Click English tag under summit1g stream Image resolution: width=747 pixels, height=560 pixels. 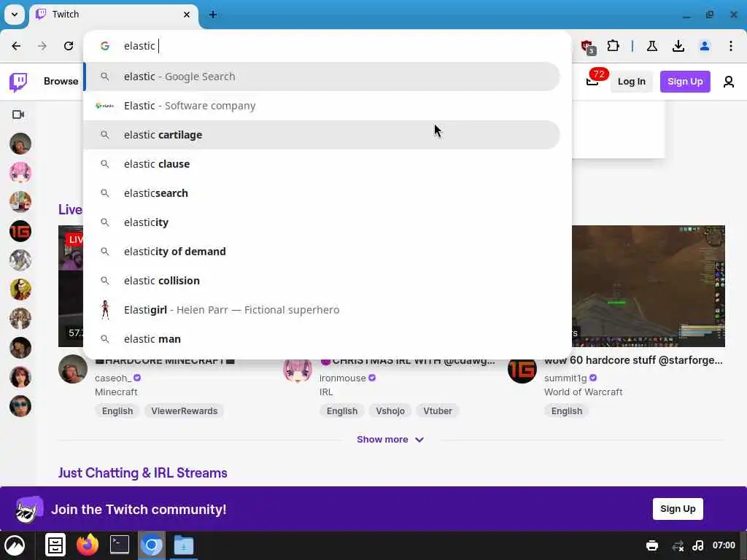pos(566,411)
